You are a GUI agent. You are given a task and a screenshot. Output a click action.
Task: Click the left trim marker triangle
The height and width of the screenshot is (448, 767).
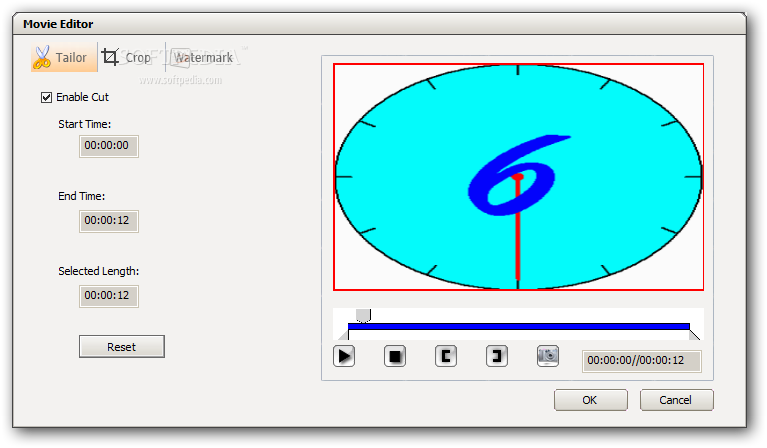click(344, 335)
